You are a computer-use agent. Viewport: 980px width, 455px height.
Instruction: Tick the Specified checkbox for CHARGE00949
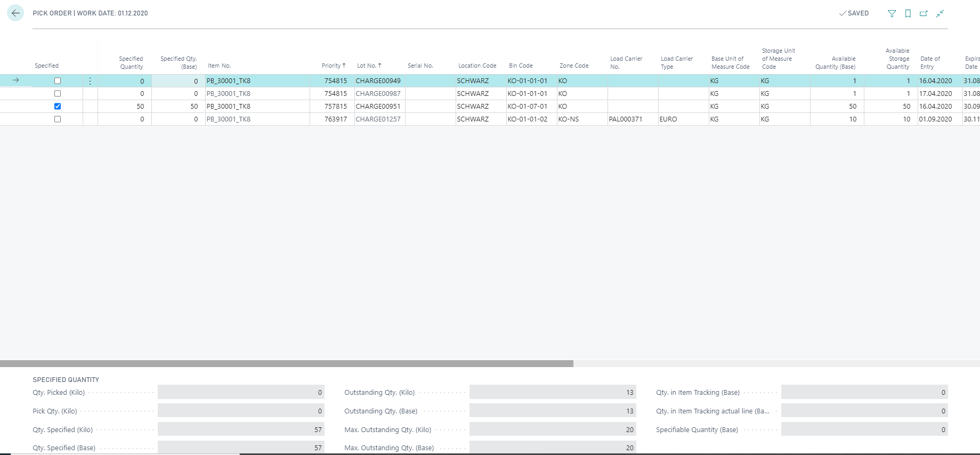click(x=58, y=81)
